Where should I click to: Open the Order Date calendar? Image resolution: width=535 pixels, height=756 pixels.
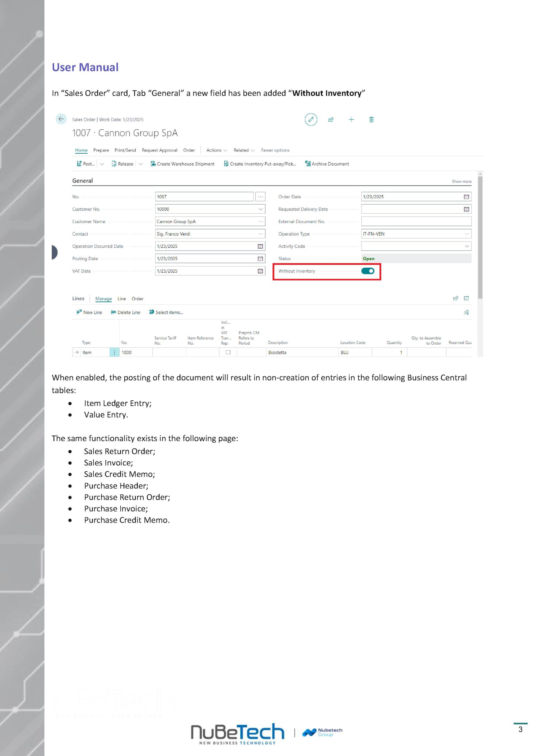point(466,197)
